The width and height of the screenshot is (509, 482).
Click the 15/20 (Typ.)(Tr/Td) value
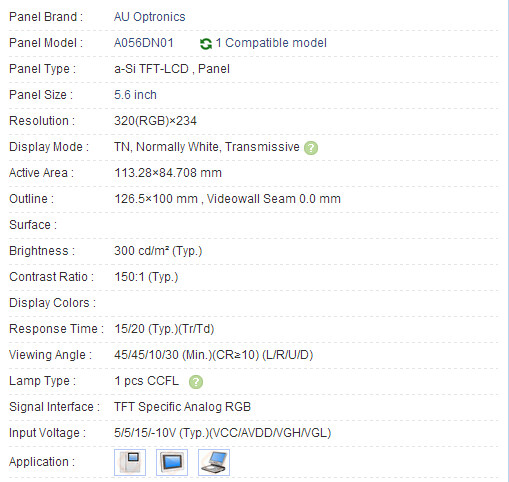pyautogui.click(x=164, y=329)
